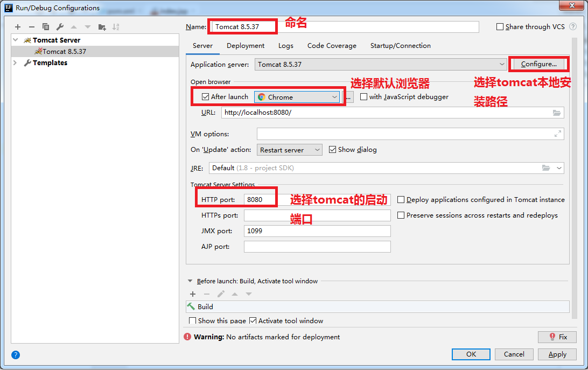Copy the selected configuration
This screenshot has width=588, height=370.
tap(46, 26)
